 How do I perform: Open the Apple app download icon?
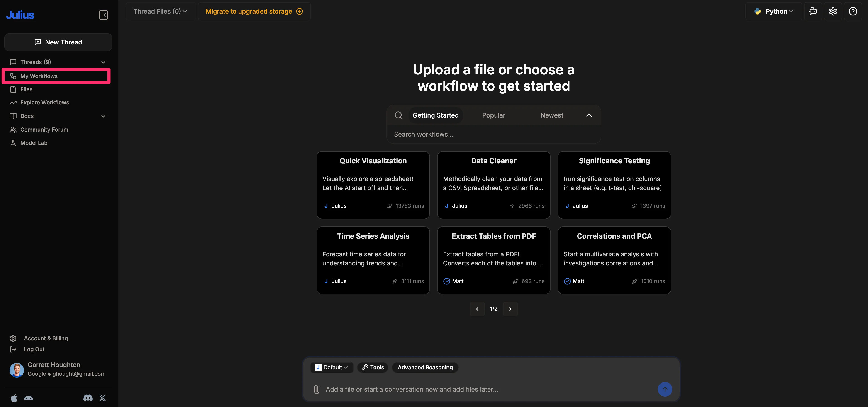[14, 398]
